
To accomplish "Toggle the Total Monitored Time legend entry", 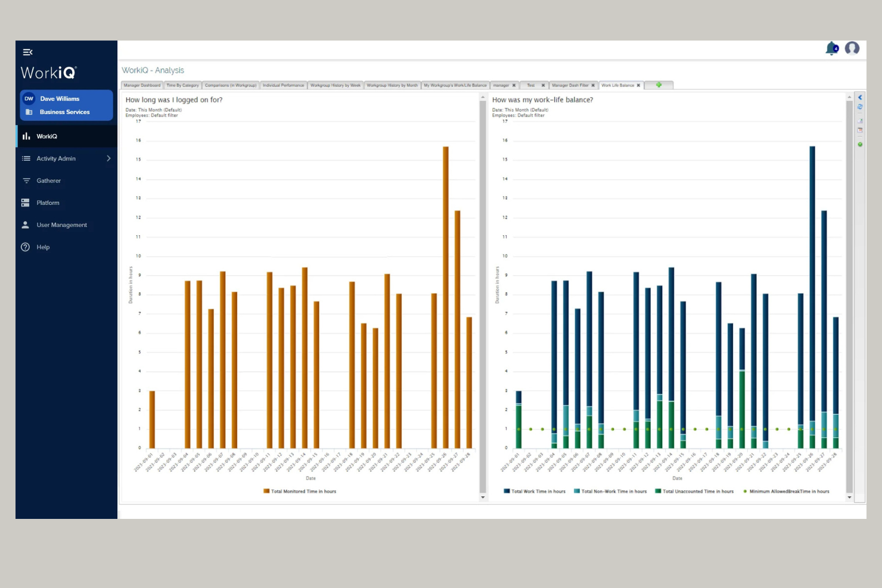I will coord(300,491).
